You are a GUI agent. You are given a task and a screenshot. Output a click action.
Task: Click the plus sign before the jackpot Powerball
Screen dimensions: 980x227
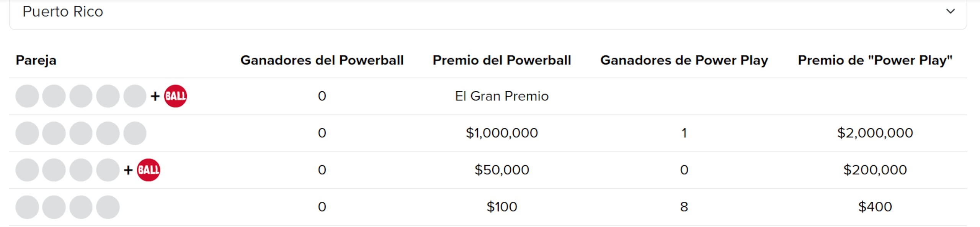[x=155, y=96]
